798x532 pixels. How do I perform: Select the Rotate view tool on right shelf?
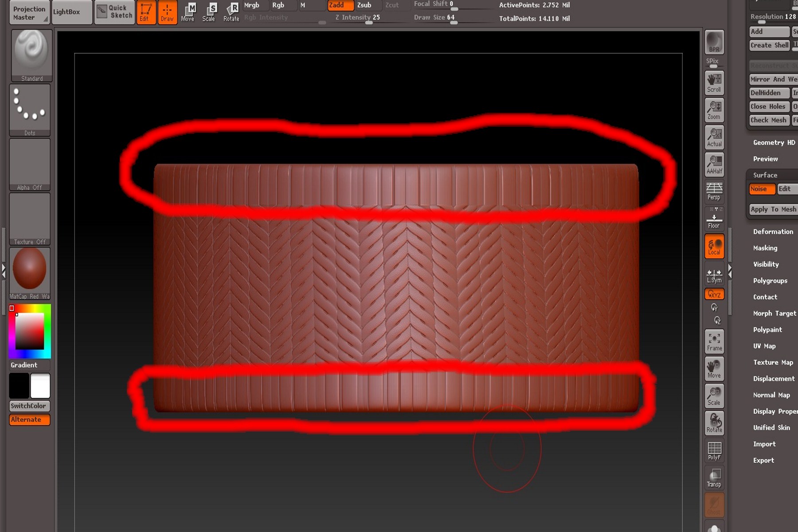[x=714, y=423]
